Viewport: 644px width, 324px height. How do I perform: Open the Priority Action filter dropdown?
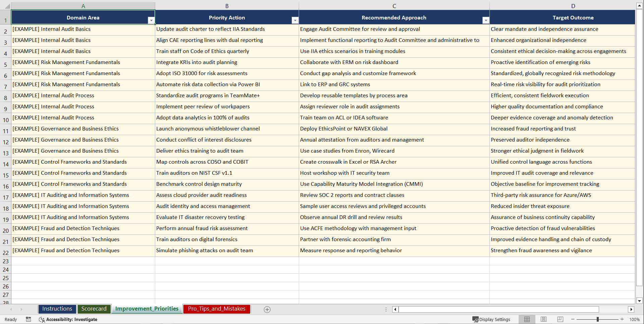coord(295,20)
